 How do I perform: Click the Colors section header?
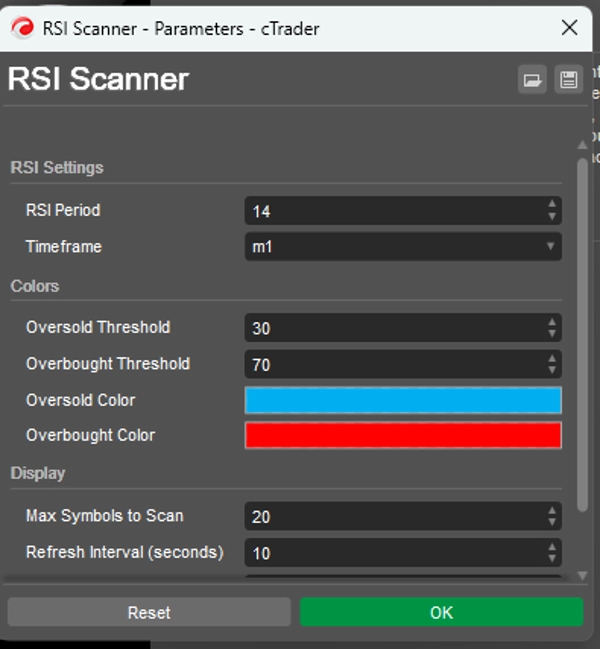tap(35, 286)
